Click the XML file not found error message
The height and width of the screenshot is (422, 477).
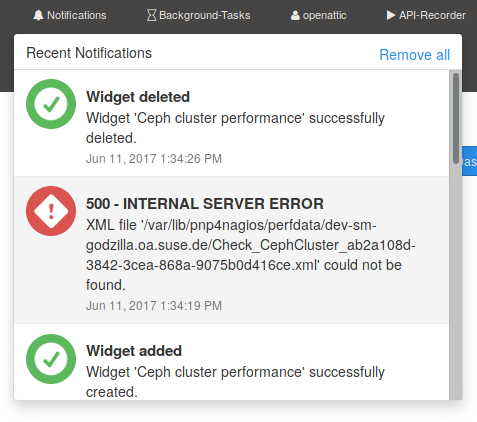(x=251, y=255)
